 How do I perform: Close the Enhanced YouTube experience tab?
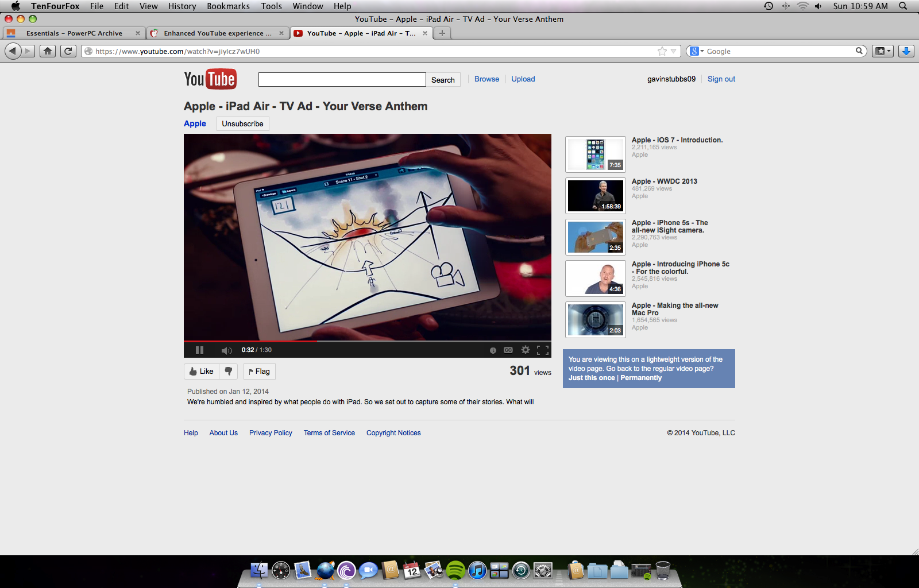pos(281,33)
